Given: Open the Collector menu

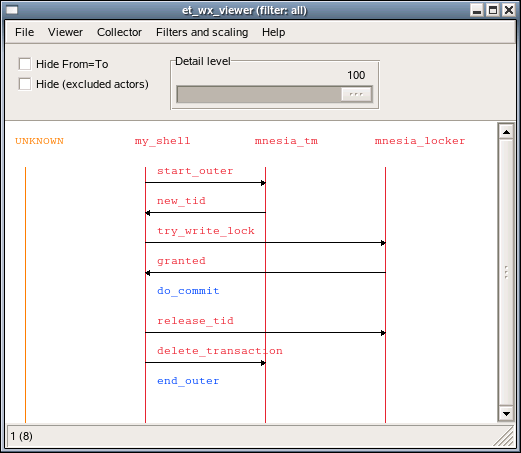Looking at the screenshot, I should point(119,32).
